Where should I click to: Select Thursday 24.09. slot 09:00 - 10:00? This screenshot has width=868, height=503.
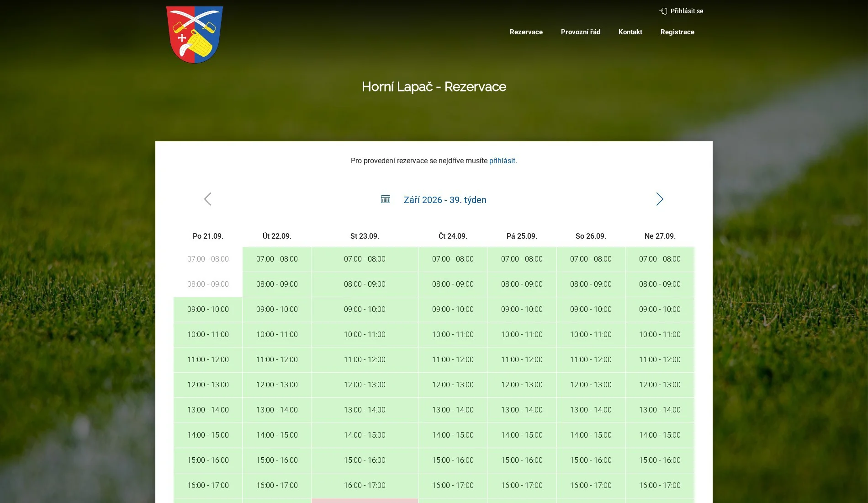453,310
